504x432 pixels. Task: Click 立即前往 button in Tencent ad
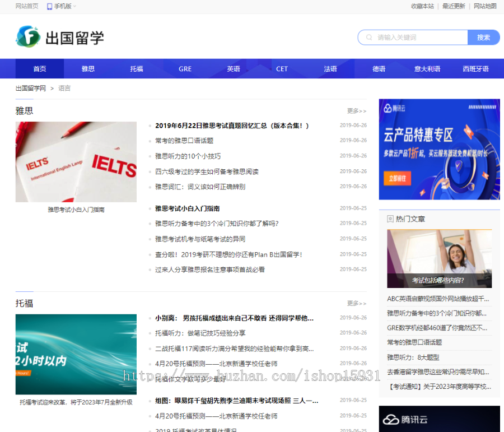397,178
